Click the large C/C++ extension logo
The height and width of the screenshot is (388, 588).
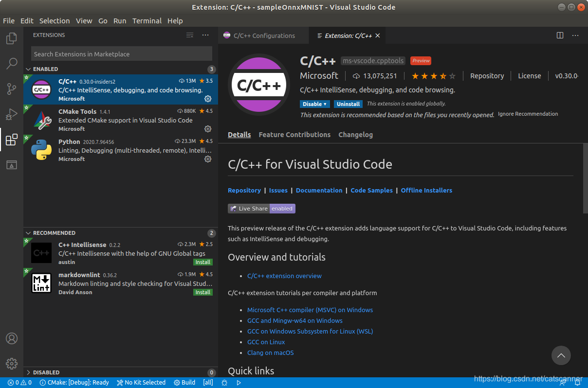click(259, 85)
